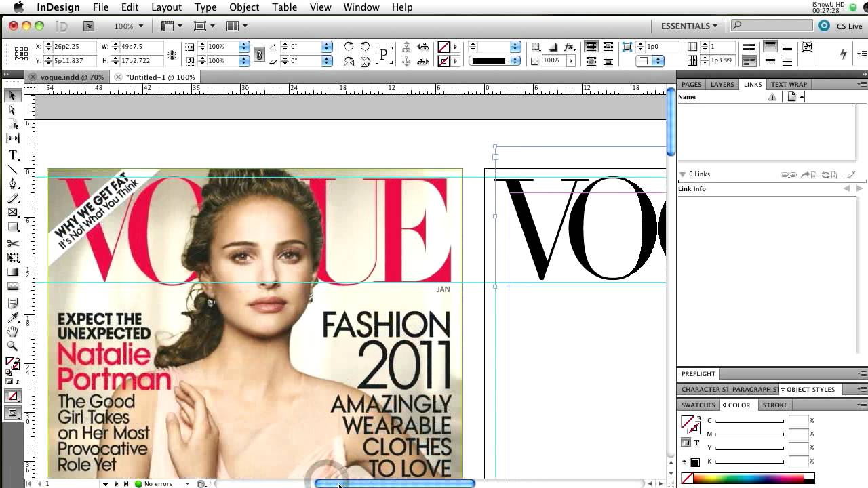Select the Eyedropper tool

tap(12, 317)
